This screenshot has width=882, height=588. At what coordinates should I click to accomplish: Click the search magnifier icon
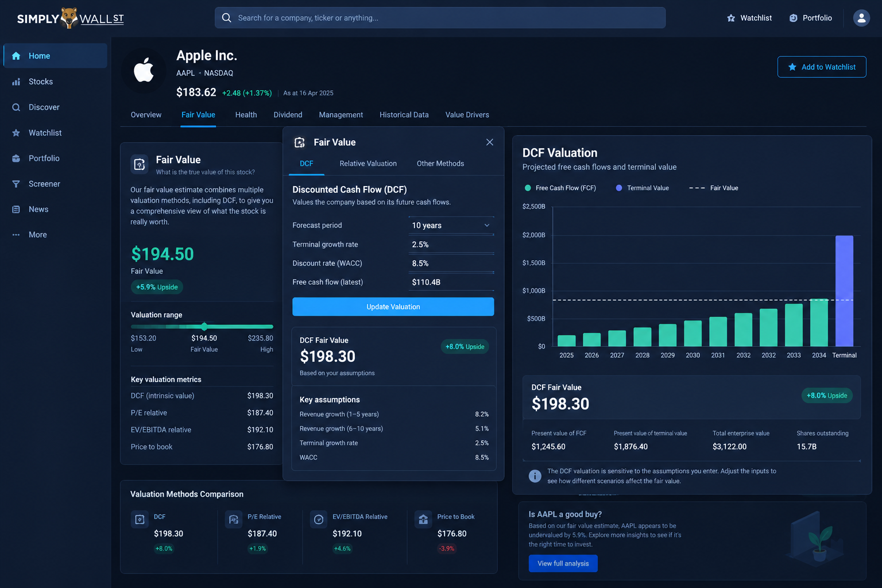227,18
